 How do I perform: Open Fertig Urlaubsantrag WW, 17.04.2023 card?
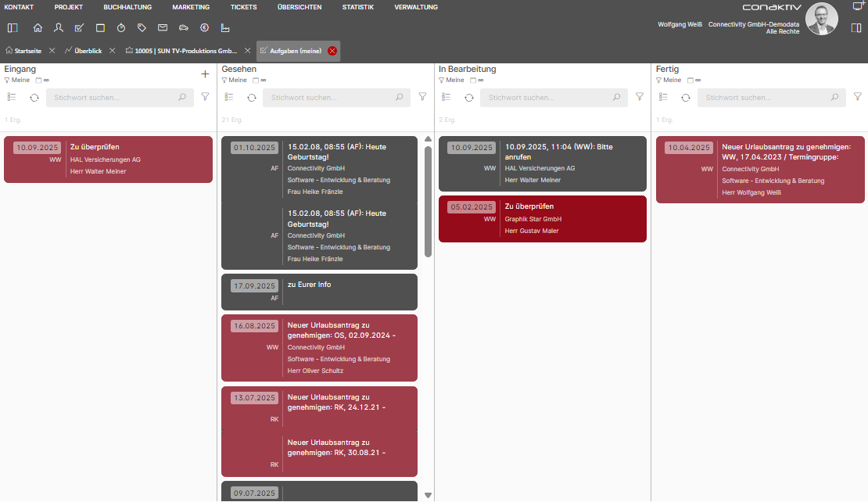click(760, 170)
